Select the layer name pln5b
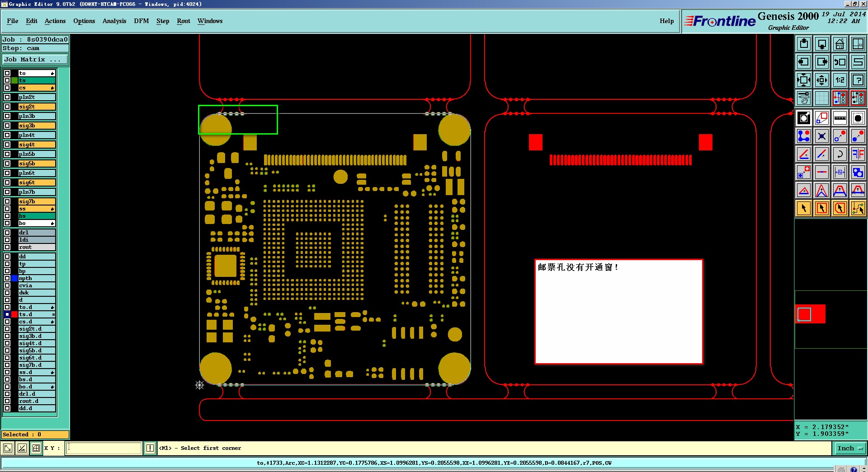 tap(37, 154)
